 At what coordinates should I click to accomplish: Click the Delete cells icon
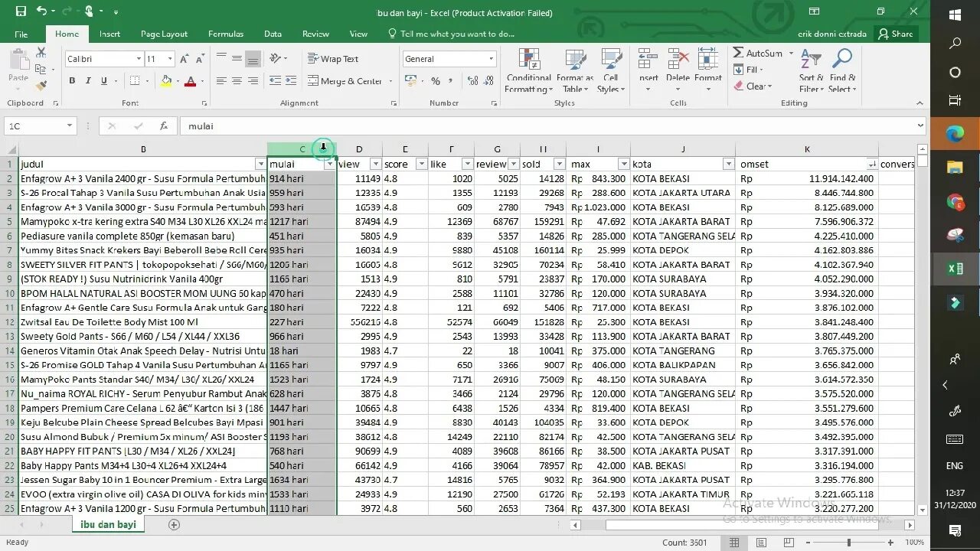click(x=678, y=60)
